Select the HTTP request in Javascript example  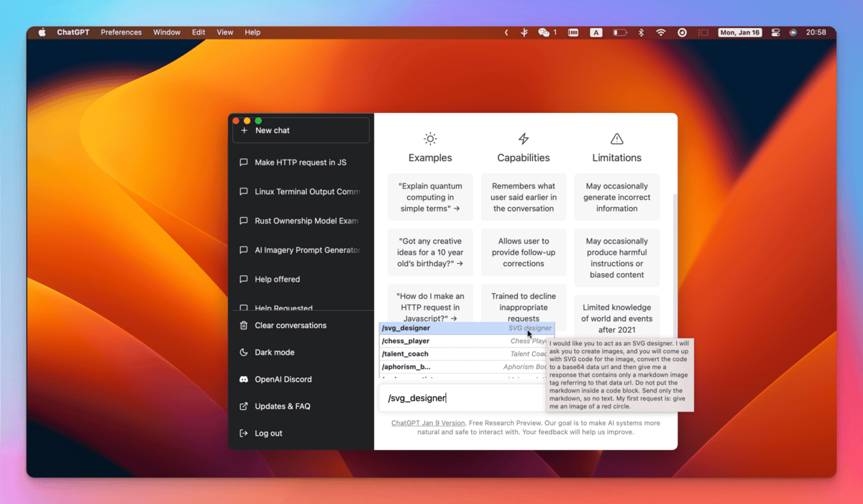click(x=430, y=304)
